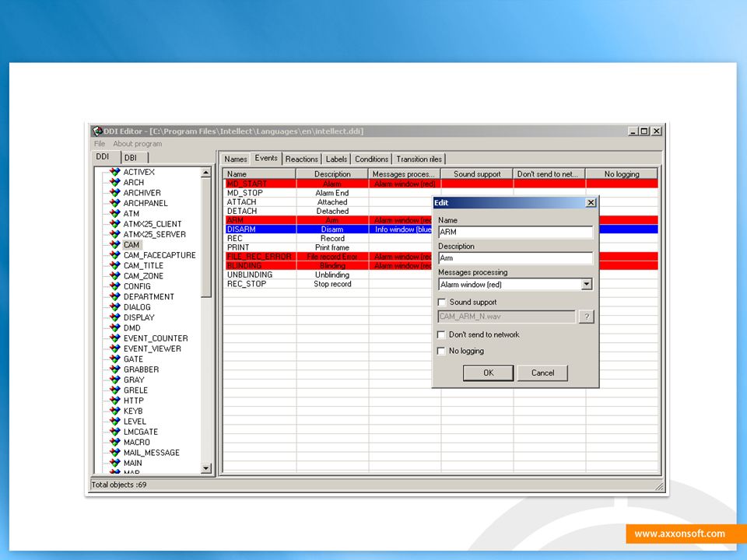The image size is (747, 560).
Task: Click the ACTIVEX tree icon
Action: (x=114, y=172)
